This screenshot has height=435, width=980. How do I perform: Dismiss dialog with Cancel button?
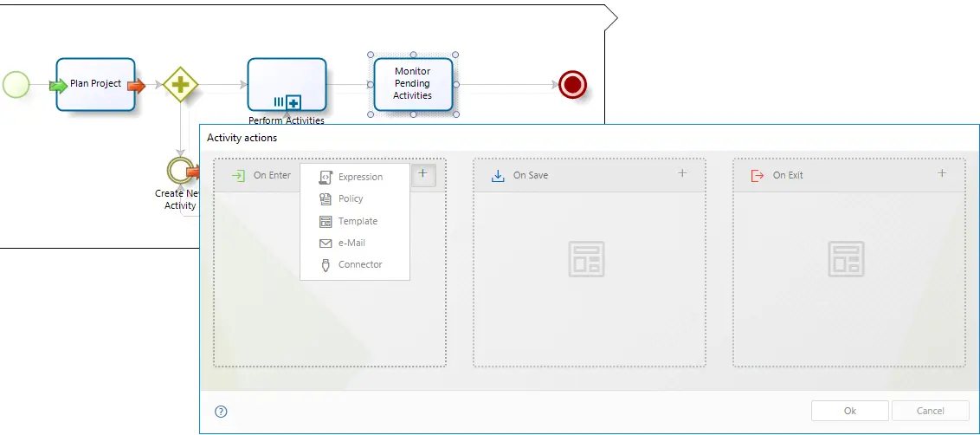[930, 411]
